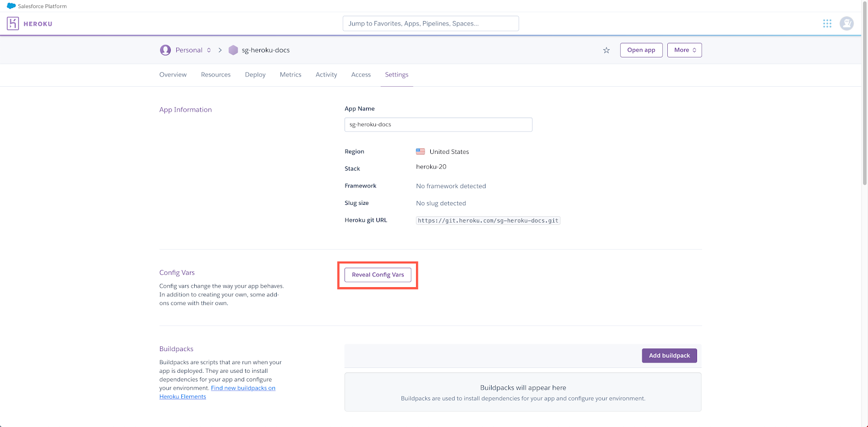868x427 pixels.
Task: Select the Settings tab
Action: point(397,75)
